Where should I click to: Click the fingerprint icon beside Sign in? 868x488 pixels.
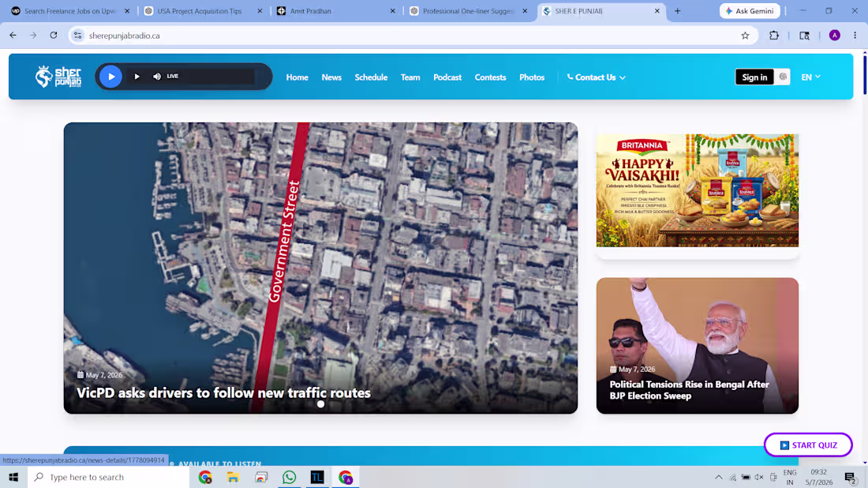[x=783, y=77]
